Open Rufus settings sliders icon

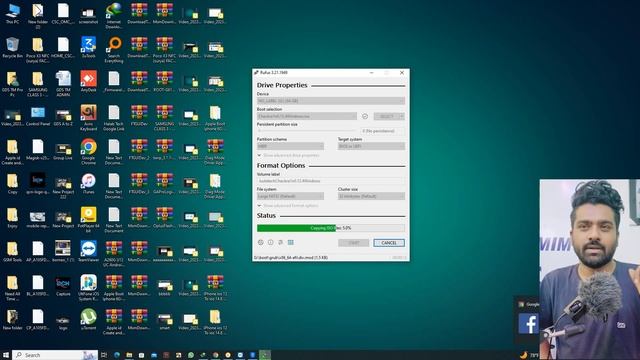(280, 242)
